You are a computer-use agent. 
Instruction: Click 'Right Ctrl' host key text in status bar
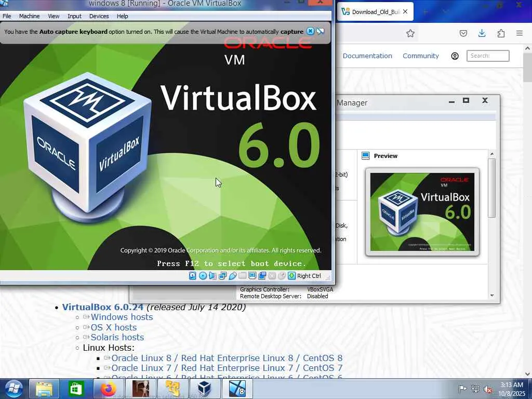coord(309,276)
